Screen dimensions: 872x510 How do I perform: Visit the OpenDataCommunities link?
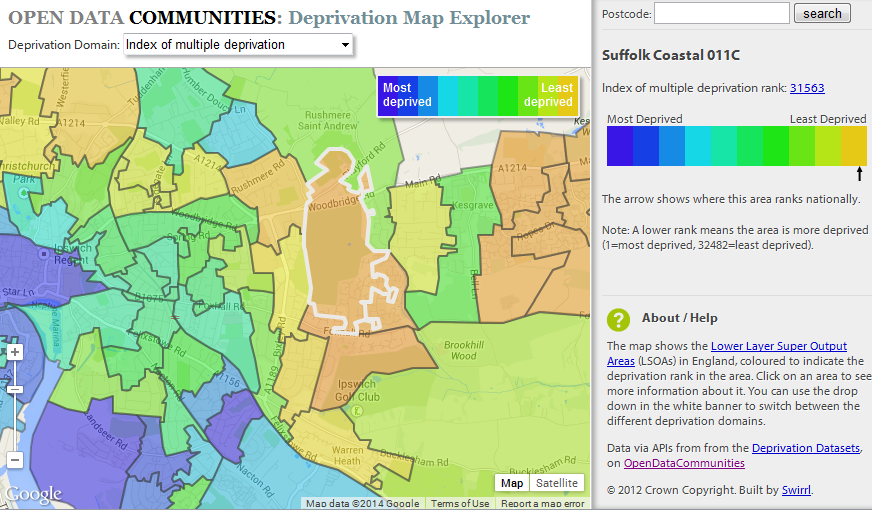coord(684,463)
